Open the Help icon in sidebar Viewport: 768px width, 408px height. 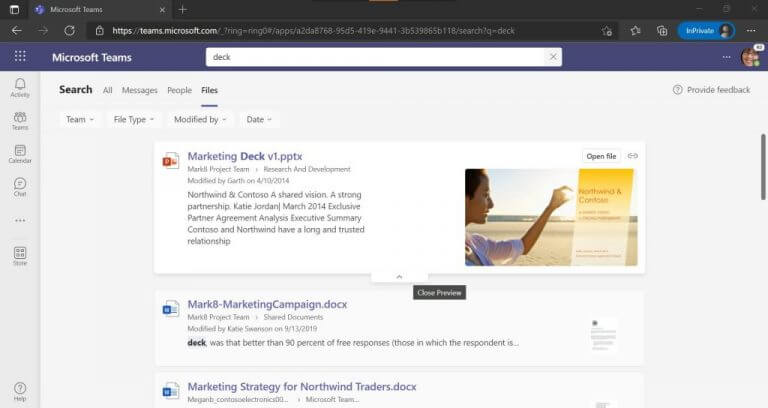click(x=20, y=391)
